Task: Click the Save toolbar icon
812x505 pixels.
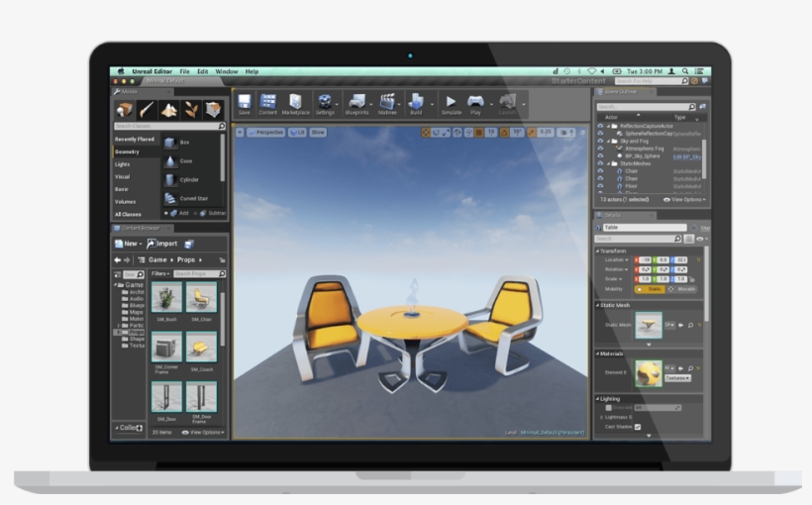Action: 245,101
